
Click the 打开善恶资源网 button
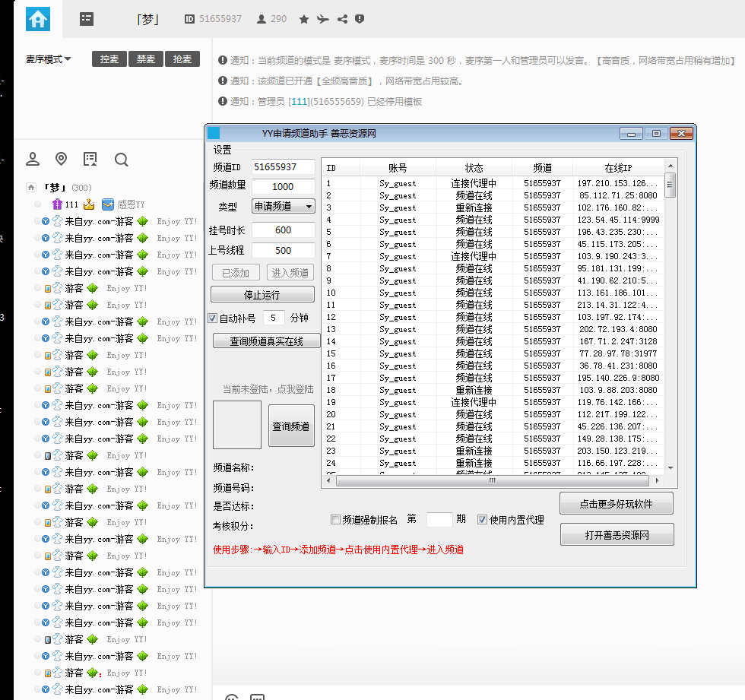click(x=617, y=534)
